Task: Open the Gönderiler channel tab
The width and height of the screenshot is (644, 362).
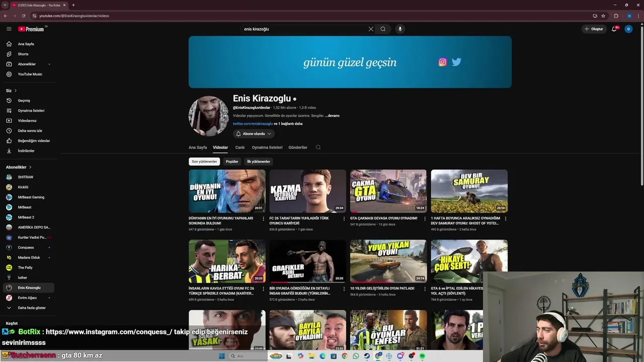Action: tap(298, 147)
